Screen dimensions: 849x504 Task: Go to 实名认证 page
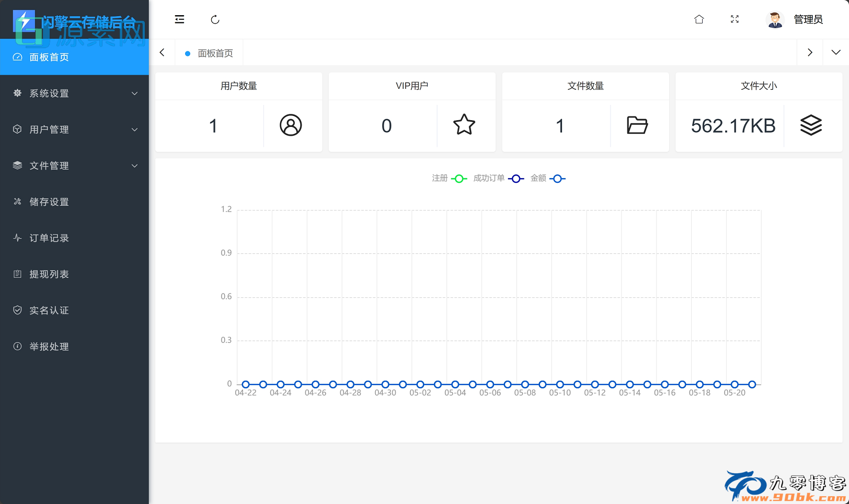[49, 311]
